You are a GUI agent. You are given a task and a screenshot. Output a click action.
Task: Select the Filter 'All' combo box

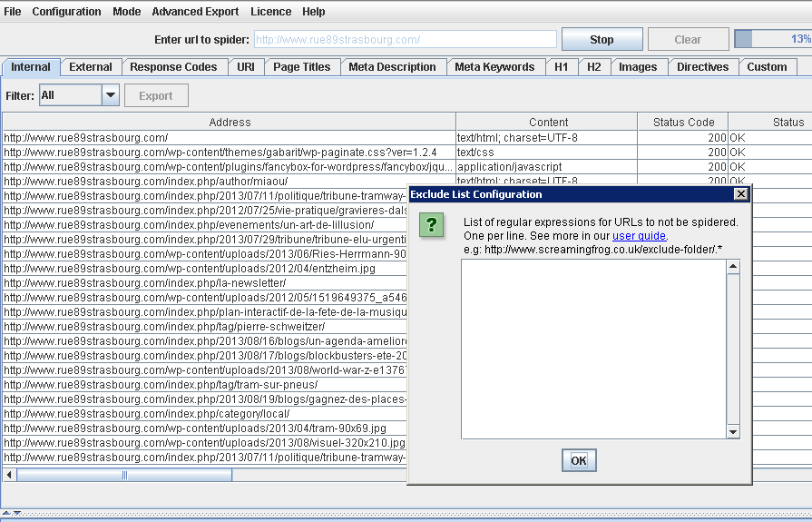[x=70, y=95]
